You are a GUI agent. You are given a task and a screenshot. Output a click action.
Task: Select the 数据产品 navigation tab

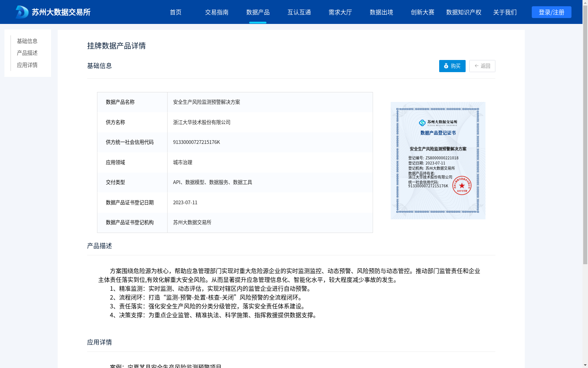(258, 12)
